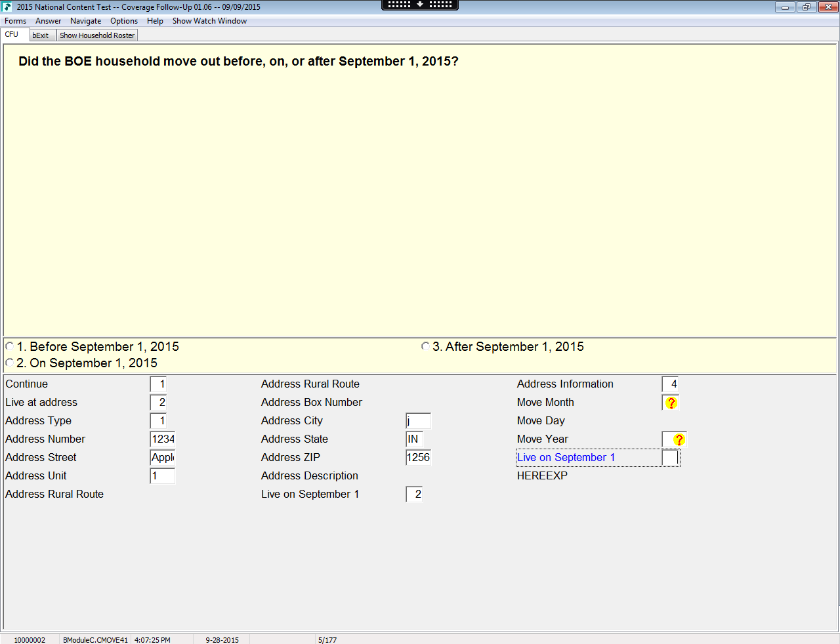Viewport: 840px width, 644px height.
Task: Click the time 4:07:25 PM in status bar
Action: (152, 640)
